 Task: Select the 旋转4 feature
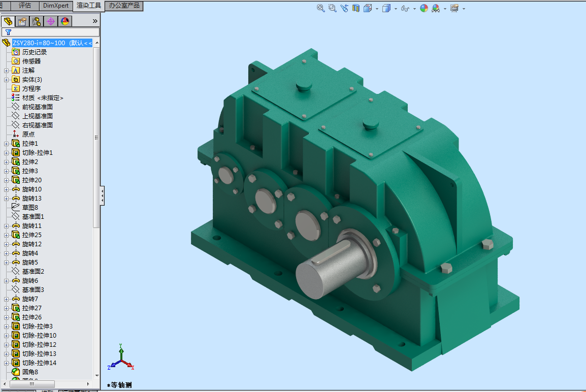point(30,253)
